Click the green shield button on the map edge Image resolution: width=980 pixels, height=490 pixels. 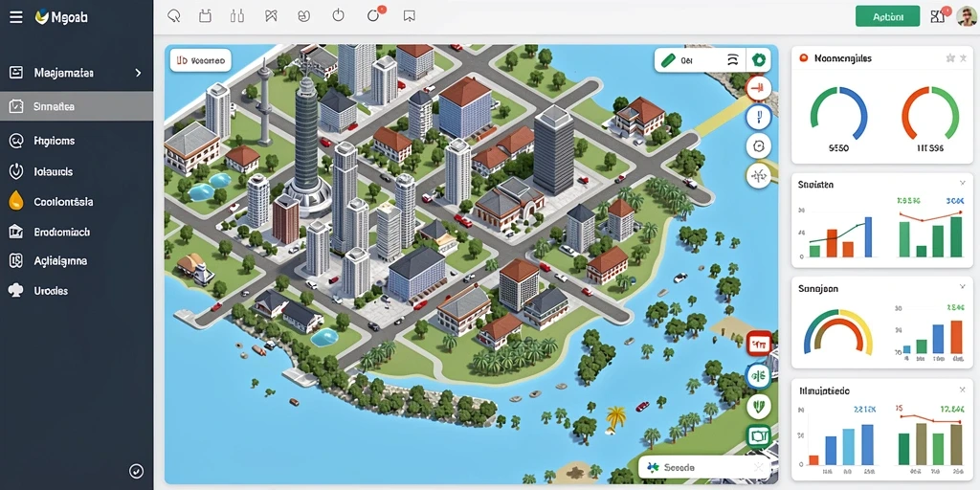[x=759, y=406]
